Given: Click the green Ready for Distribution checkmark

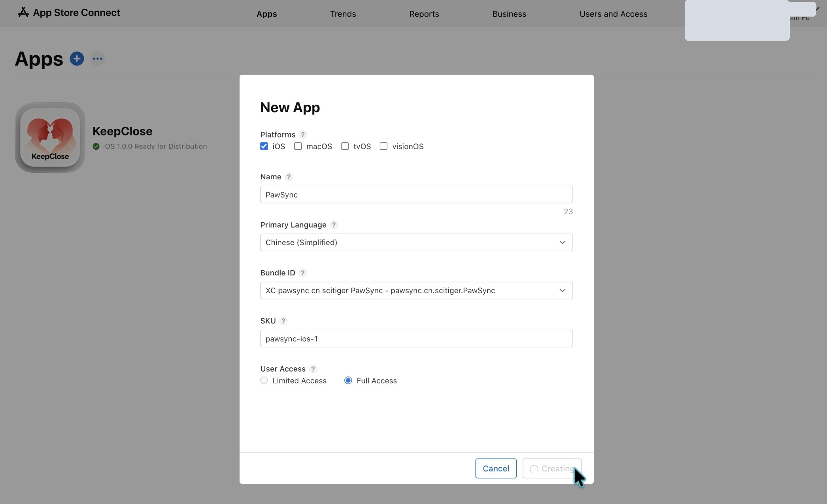Looking at the screenshot, I should point(96,147).
